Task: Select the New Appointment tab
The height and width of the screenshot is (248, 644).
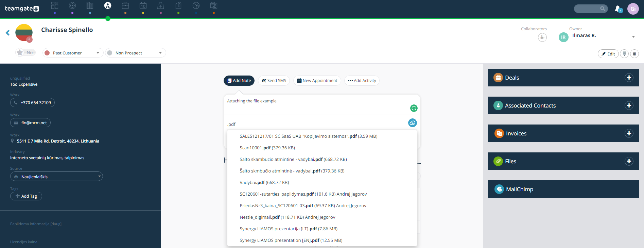Action: pyautogui.click(x=317, y=81)
